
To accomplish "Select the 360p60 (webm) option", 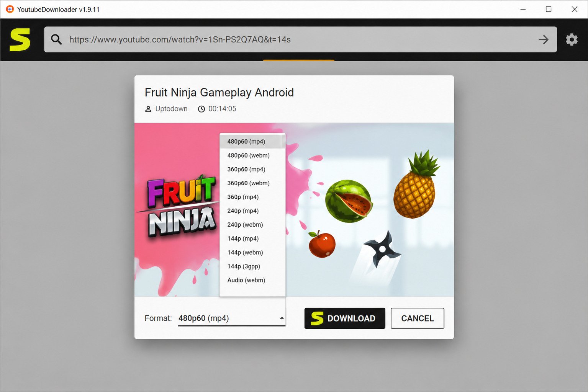I will tap(252, 183).
